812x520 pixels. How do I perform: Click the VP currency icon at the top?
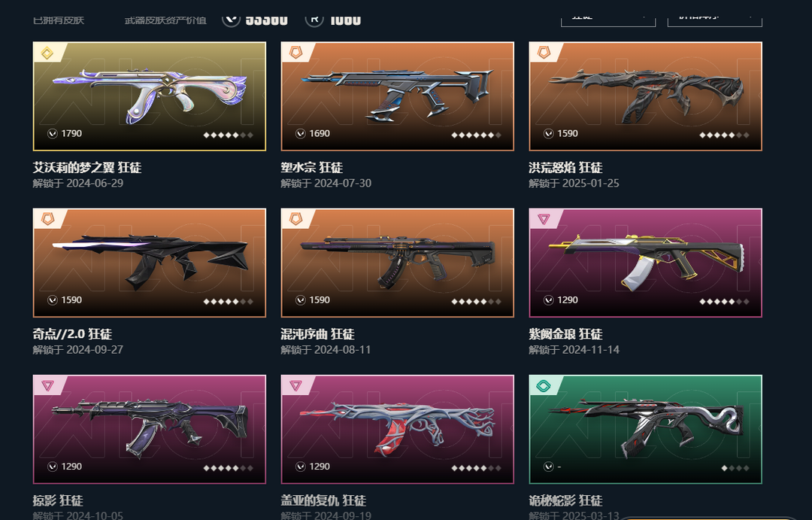tap(231, 19)
